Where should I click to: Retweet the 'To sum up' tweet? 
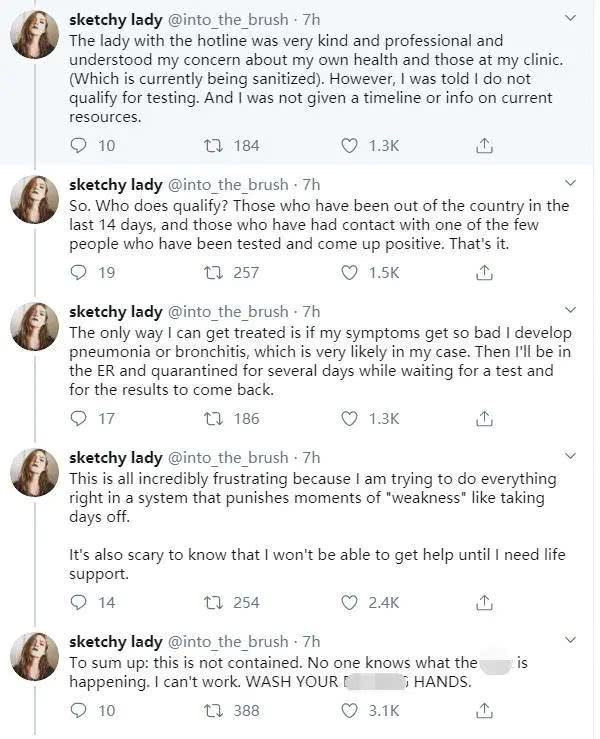(212, 710)
